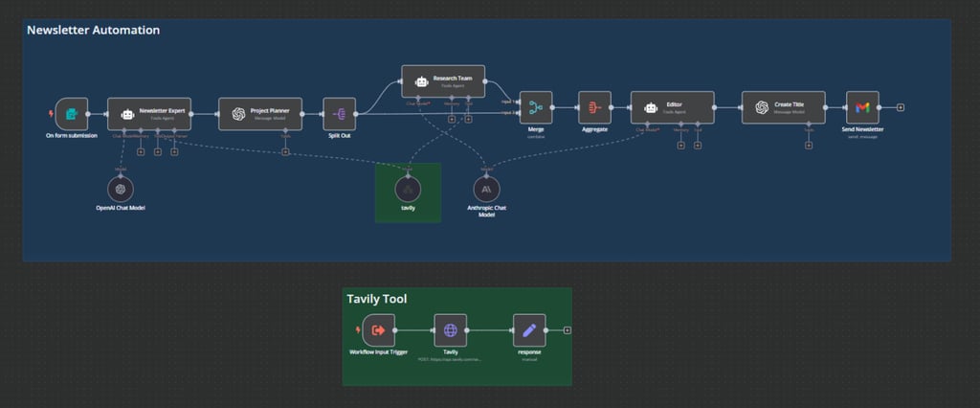Viewport: 980px width, 408px height.
Task: Click the output handle of Split Out
Action: tap(356, 114)
